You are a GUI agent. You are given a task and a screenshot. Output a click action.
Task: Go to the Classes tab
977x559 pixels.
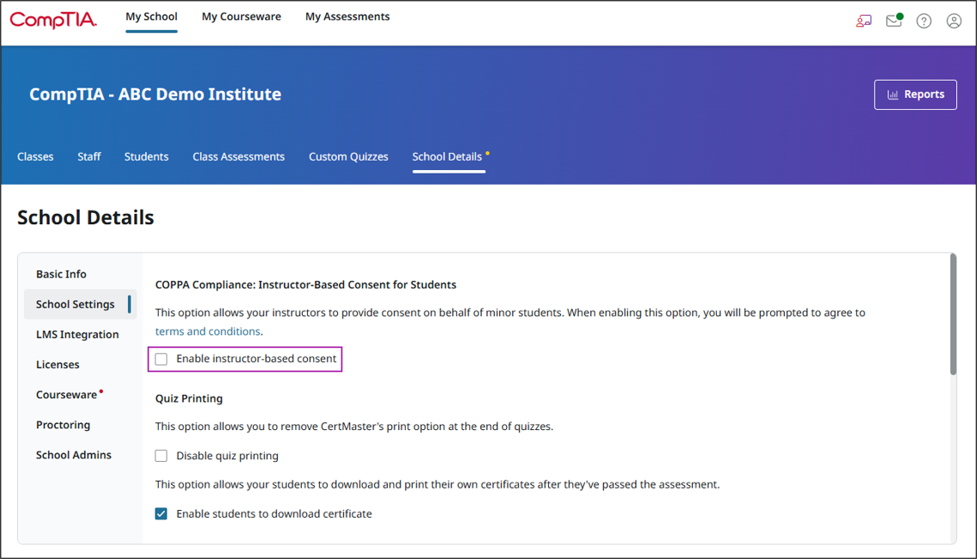click(x=36, y=156)
